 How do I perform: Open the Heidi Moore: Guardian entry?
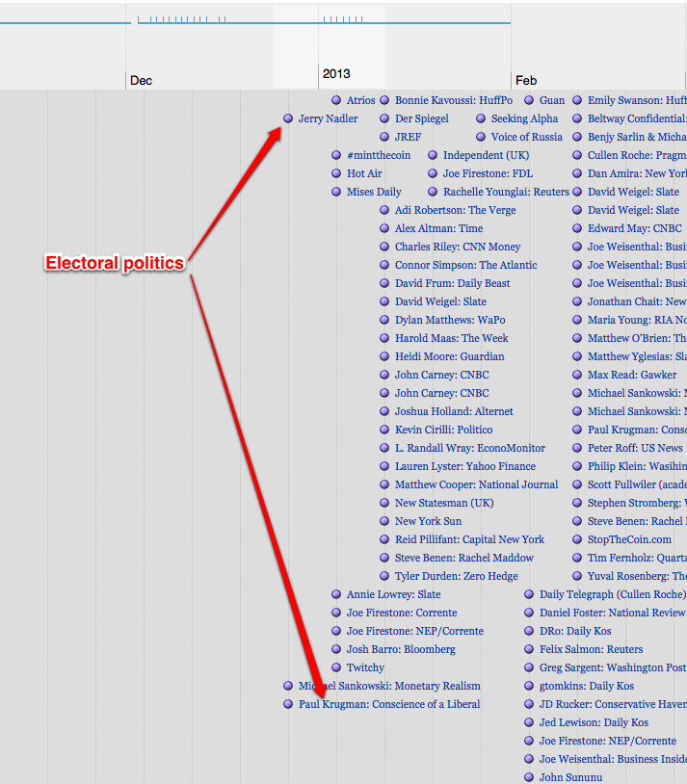449,357
